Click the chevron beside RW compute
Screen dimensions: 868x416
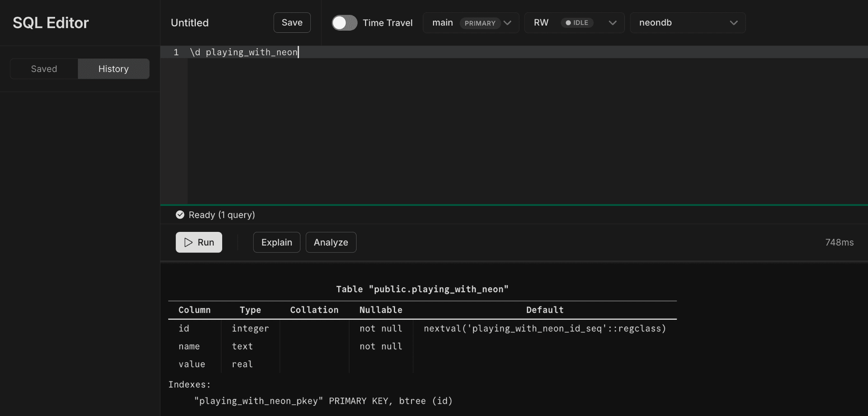click(613, 23)
